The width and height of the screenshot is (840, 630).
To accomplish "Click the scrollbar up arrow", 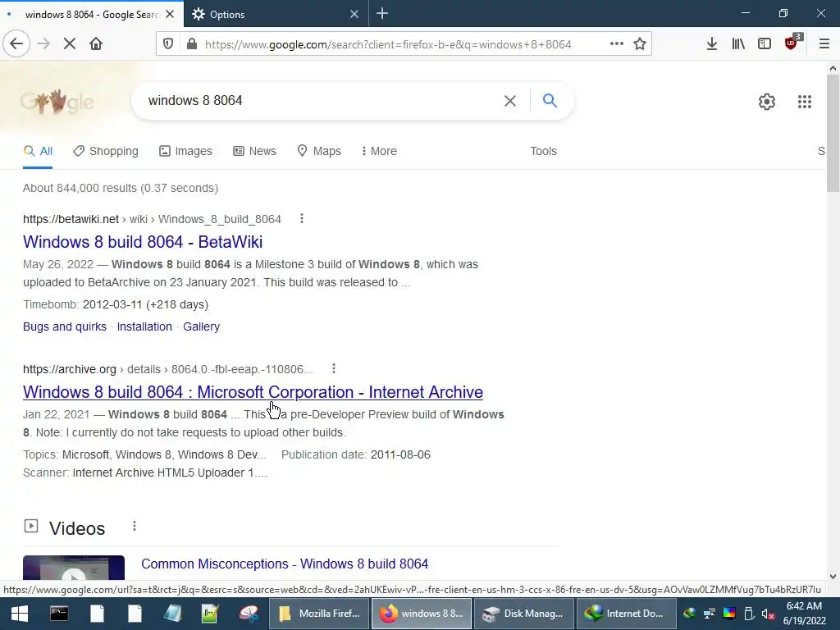I will pos(833,68).
